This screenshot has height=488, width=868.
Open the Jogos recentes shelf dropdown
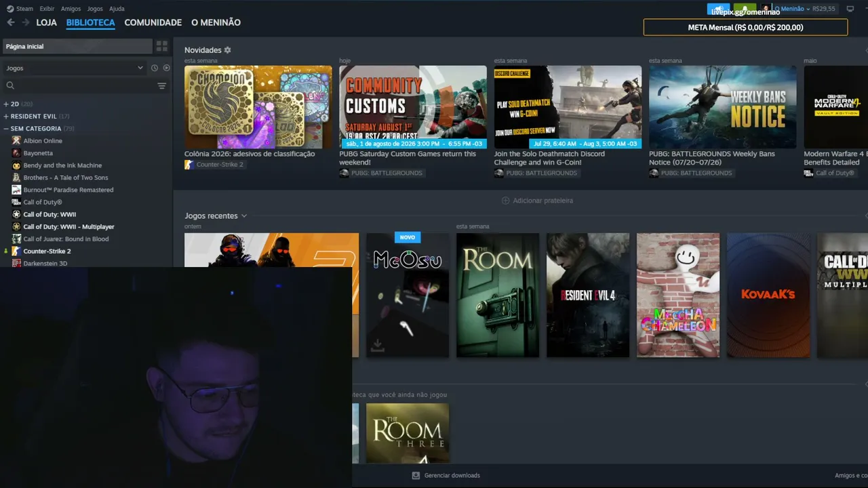pyautogui.click(x=244, y=216)
